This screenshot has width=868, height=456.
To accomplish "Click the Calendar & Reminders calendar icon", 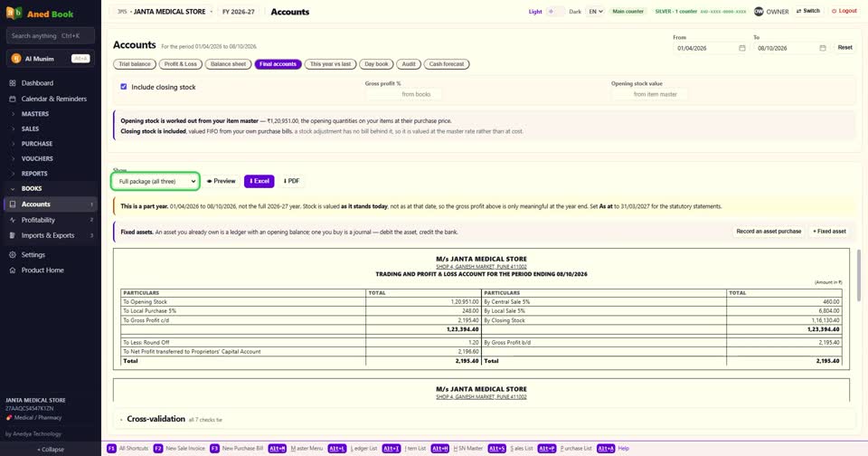I will click(x=12, y=99).
